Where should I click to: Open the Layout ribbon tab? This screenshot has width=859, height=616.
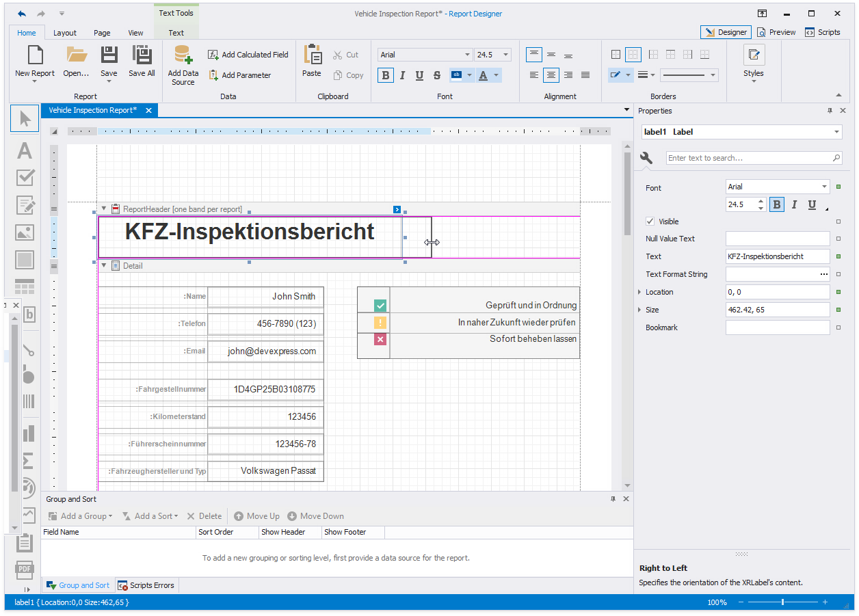pyautogui.click(x=65, y=33)
